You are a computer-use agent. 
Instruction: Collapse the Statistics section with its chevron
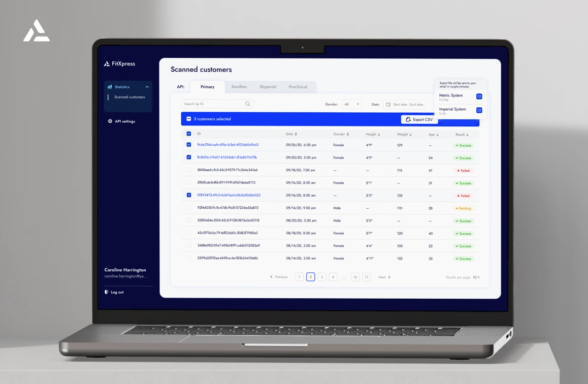pyautogui.click(x=147, y=87)
